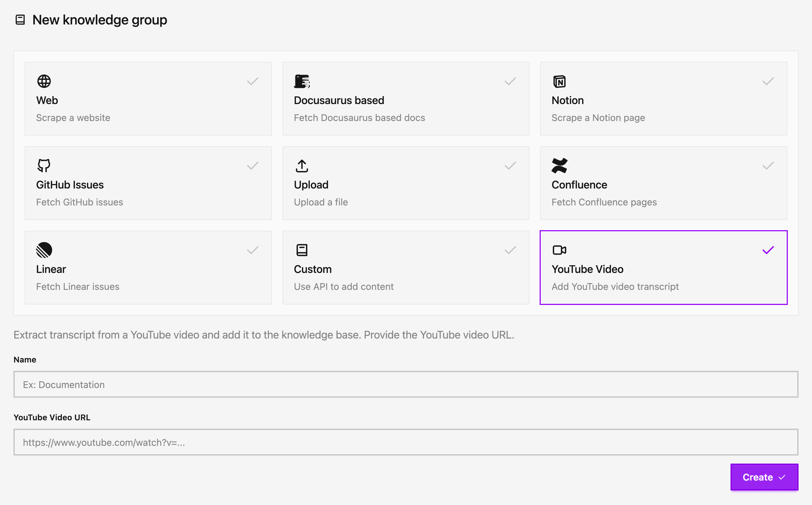Click the Custom book icon
The width and height of the screenshot is (812, 505).
point(302,250)
